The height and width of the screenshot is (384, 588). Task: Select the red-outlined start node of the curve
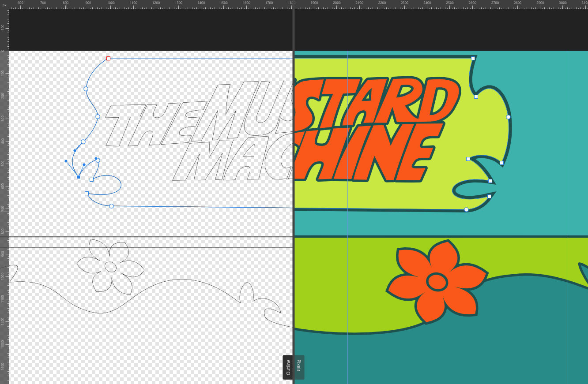(x=108, y=58)
